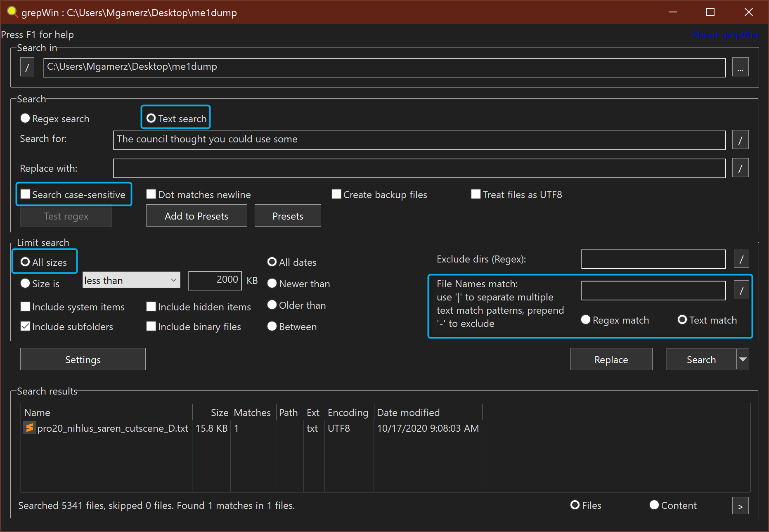The width and height of the screenshot is (769, 532).
Task: Choose the Newer than date option
Action: point(272,284)
